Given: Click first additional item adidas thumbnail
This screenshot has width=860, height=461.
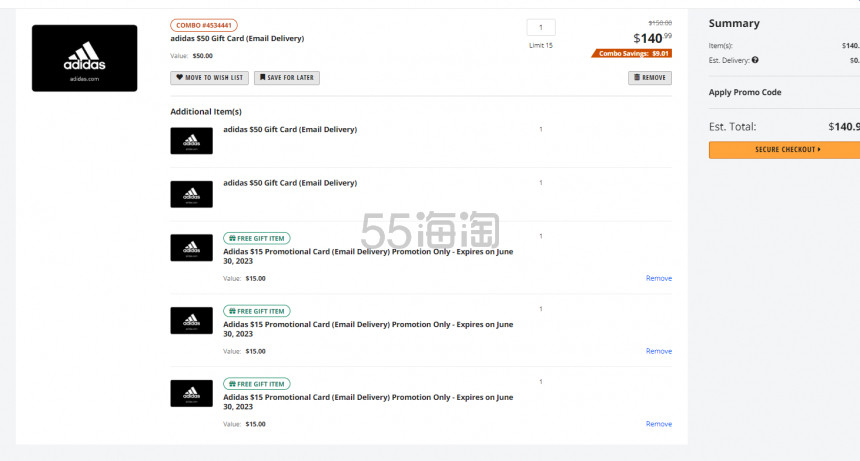Looking at the screenshot, I should pyautogui.click(x=191, y=141).
